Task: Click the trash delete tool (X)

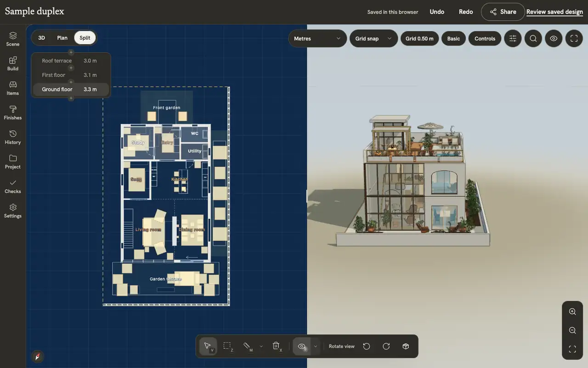Action: [x=276, y=346]
